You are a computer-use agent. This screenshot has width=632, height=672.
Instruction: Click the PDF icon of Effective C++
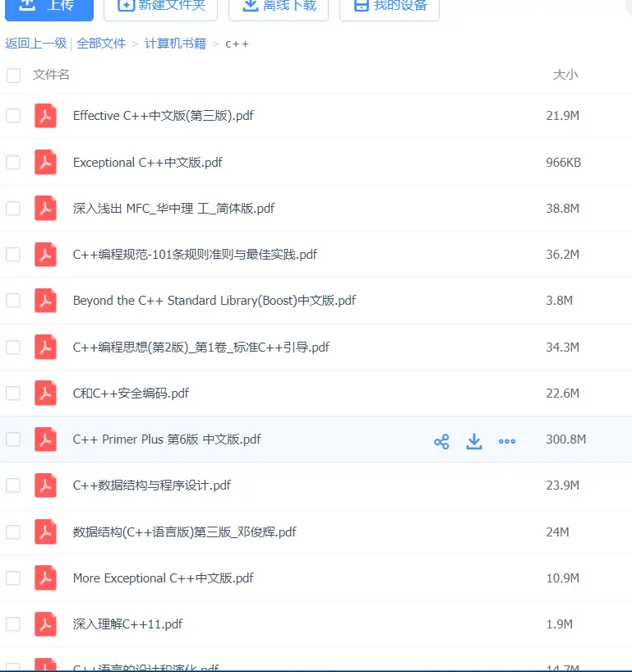pos(45,116)
